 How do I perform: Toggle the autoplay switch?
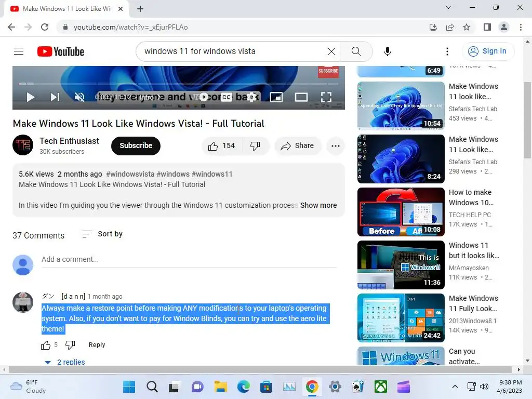(204, 97)
